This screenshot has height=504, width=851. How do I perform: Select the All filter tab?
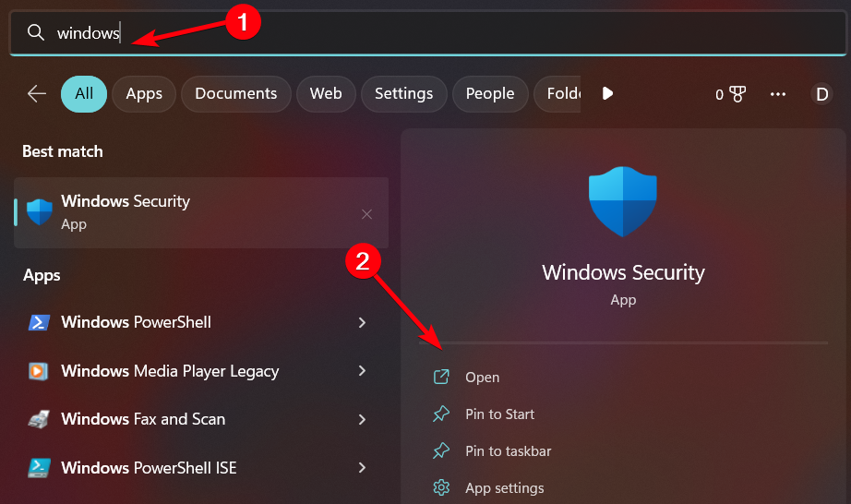click(x=84, y=94)
